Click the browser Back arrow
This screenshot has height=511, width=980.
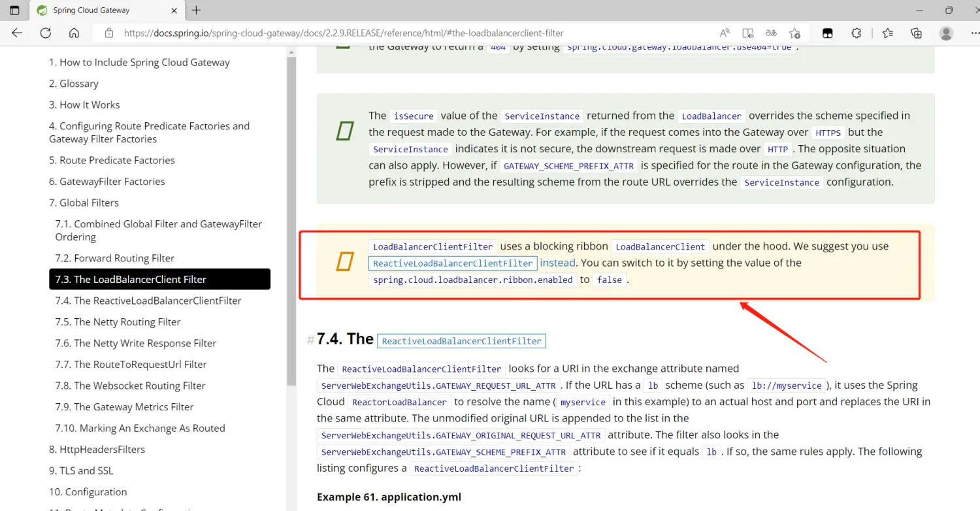17,33
